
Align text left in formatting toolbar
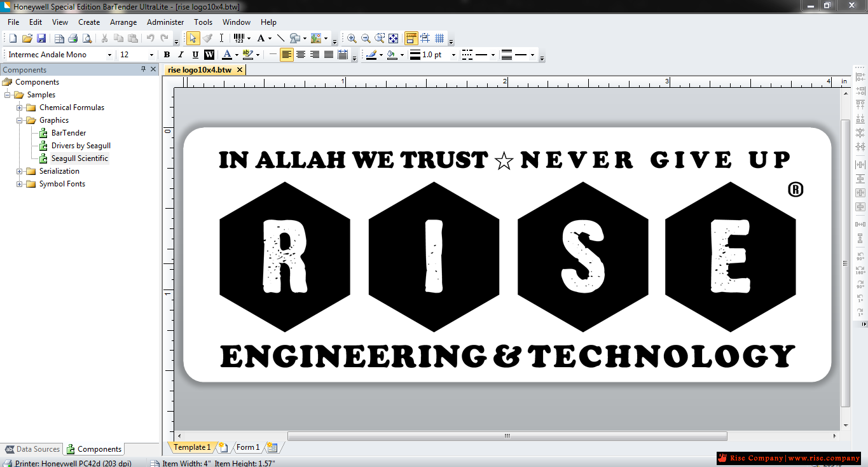(287, 55)
